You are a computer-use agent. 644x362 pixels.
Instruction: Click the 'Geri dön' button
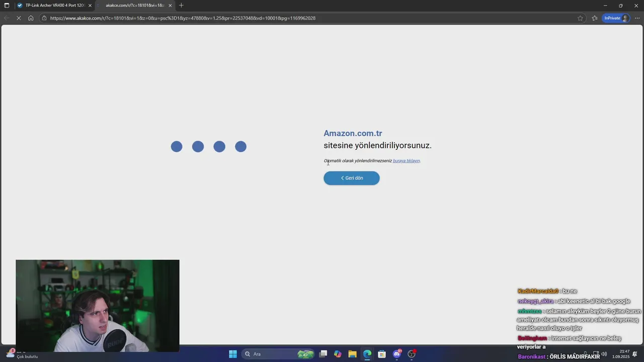click(x=352, y=178)
